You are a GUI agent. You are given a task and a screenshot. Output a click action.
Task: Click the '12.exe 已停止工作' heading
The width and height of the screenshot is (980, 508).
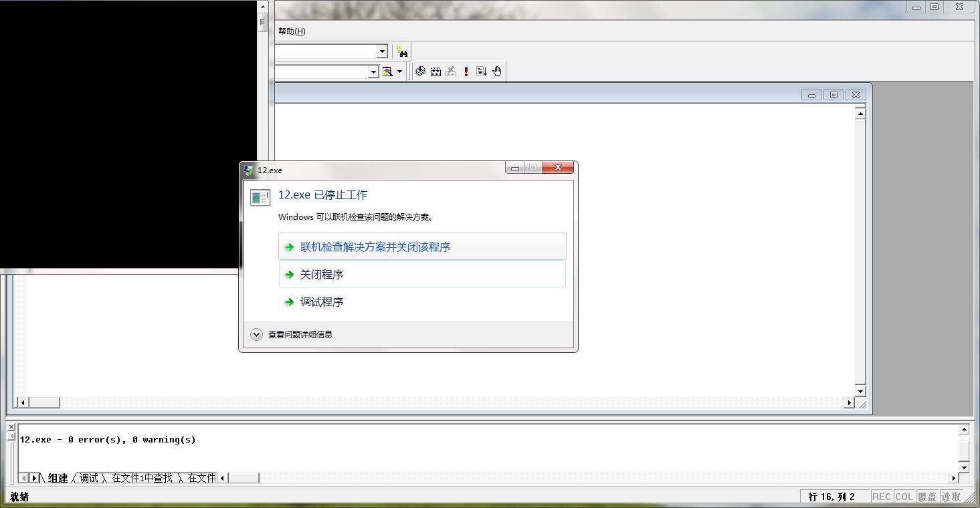coord(323,195)
